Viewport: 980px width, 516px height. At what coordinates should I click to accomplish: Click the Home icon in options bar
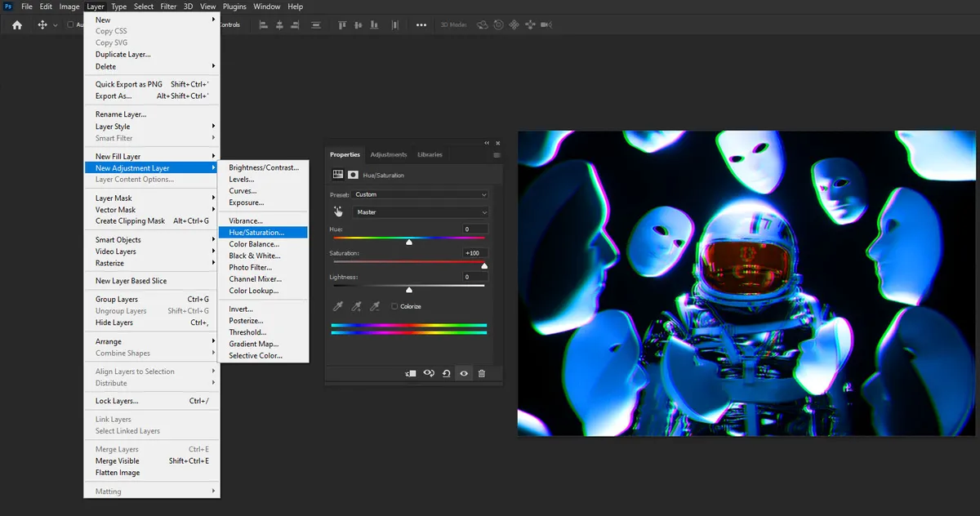17,25
